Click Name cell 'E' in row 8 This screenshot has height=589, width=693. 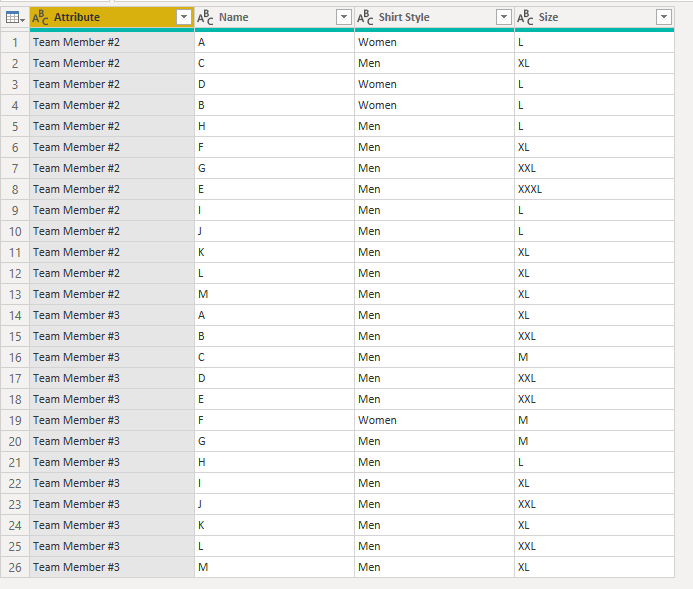pyautogui.click(x=274, y=190)
